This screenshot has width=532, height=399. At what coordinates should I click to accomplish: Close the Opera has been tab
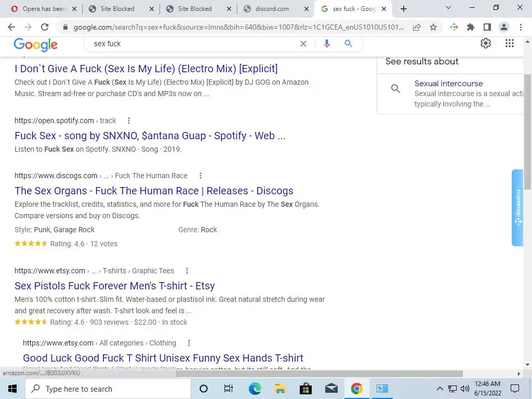[74, 9]
